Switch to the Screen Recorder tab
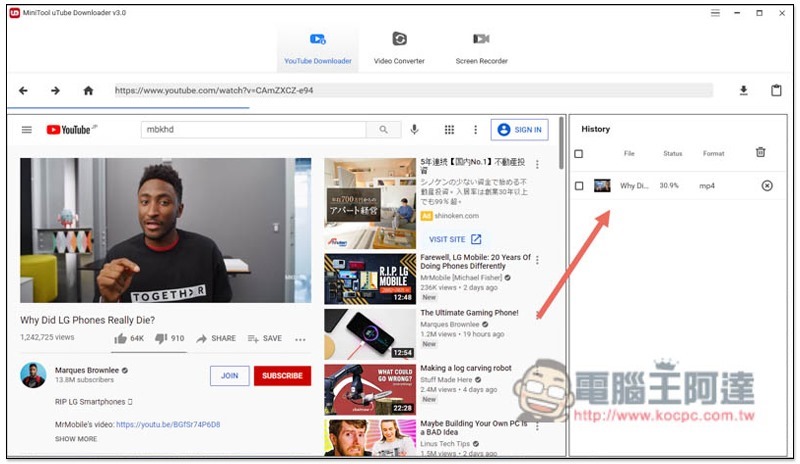 [481, 47]
